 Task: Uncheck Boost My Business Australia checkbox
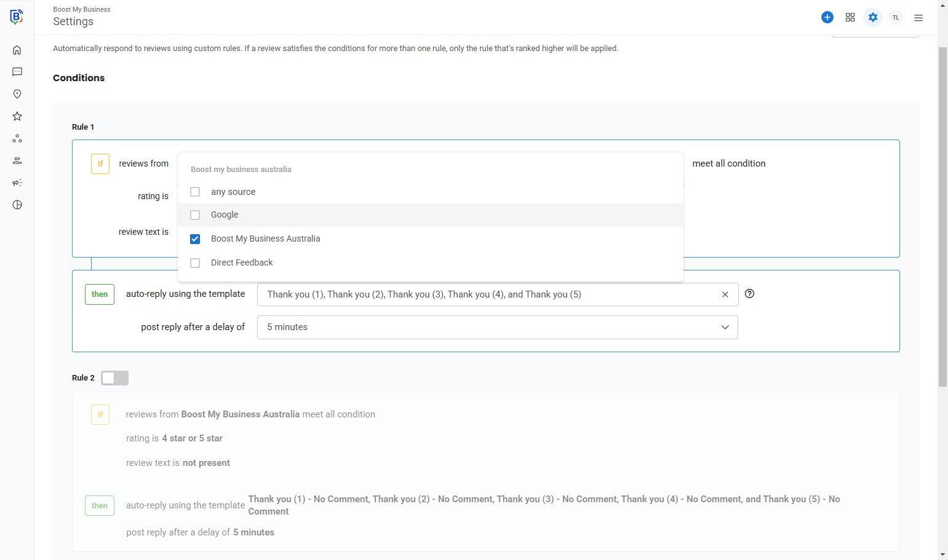(195, 239)
